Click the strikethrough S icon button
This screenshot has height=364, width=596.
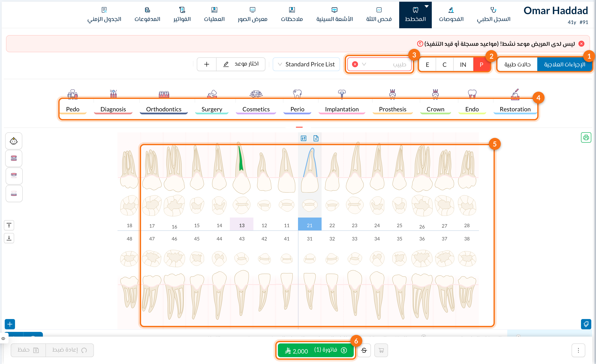pos(364,350)
